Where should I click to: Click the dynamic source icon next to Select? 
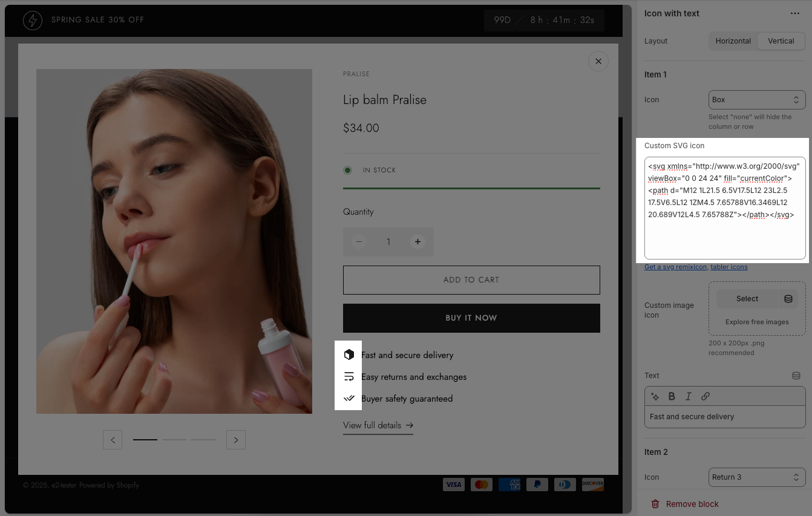[788, 299]
